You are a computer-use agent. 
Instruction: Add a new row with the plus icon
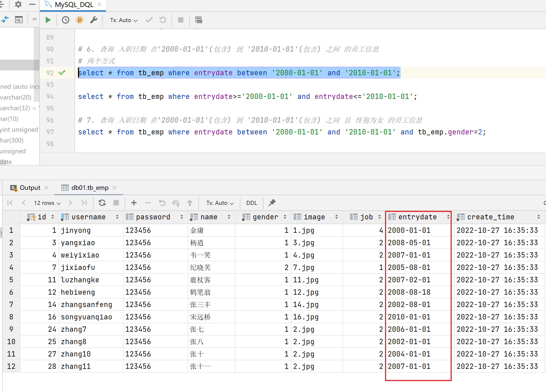[134, 203]
